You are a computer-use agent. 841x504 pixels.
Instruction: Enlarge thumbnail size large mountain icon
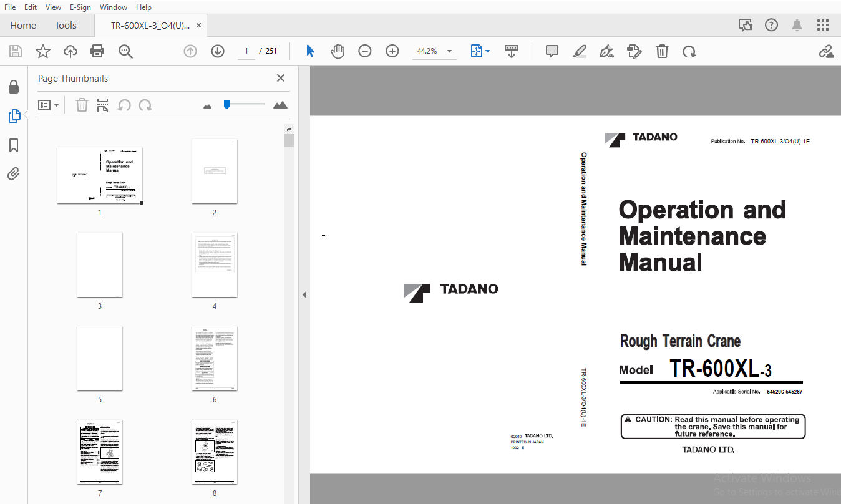tap(281, 105)
